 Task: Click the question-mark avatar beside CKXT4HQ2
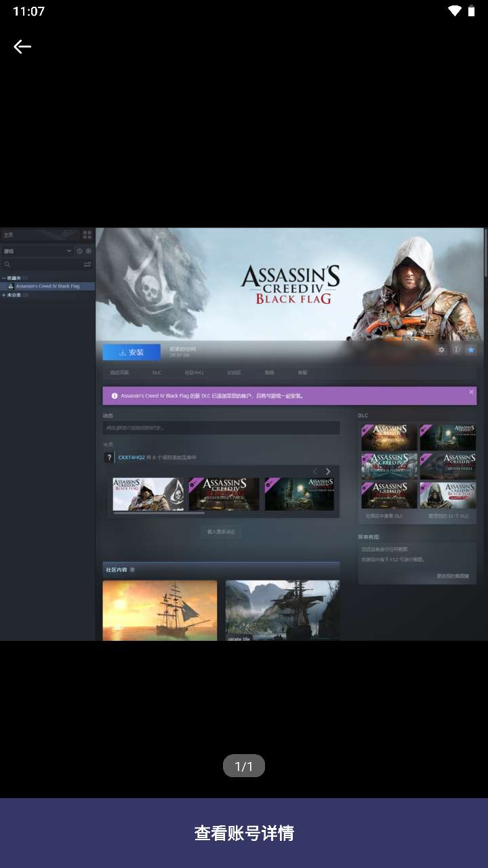click(109, 458)
